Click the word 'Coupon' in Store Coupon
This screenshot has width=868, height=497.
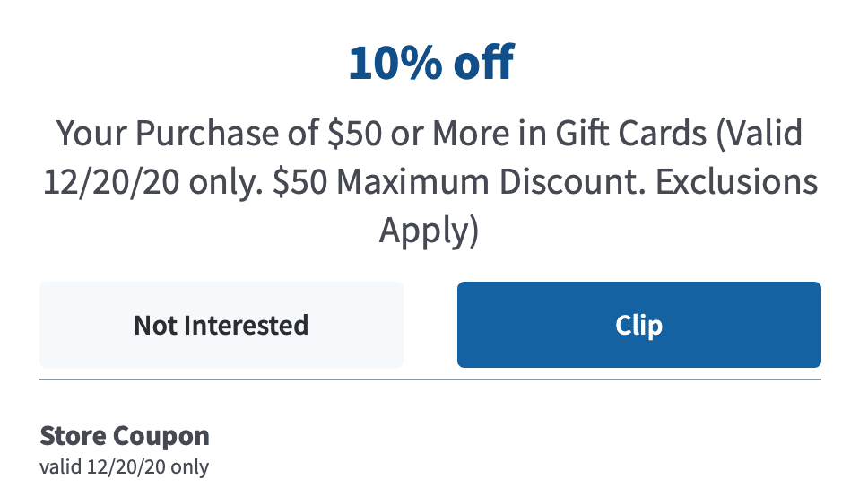click(x=162, y=437)
